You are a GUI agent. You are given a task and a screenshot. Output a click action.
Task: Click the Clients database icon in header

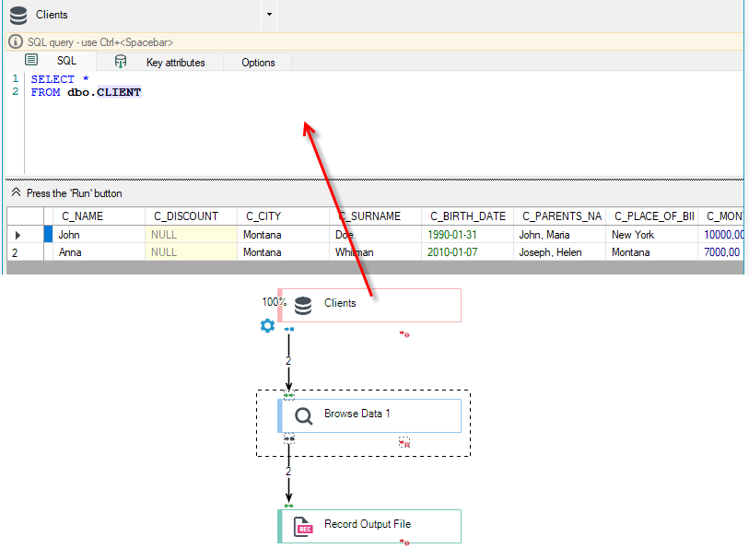point(18,16)
